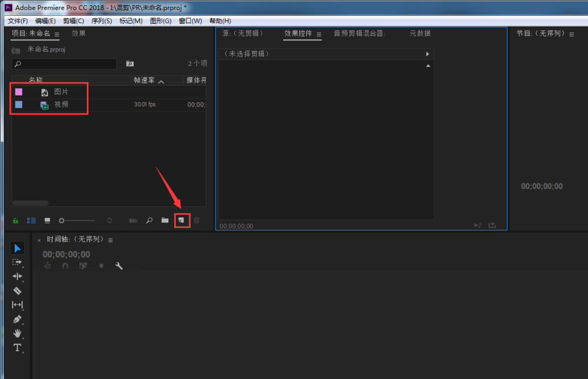
Task: Open the 图形(G) menu
Action: [161, 21]
